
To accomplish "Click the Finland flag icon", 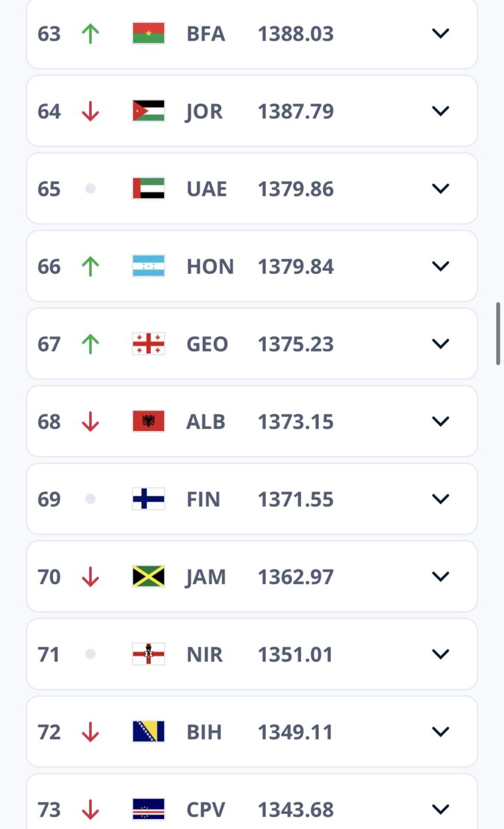I will click(148, 499).
